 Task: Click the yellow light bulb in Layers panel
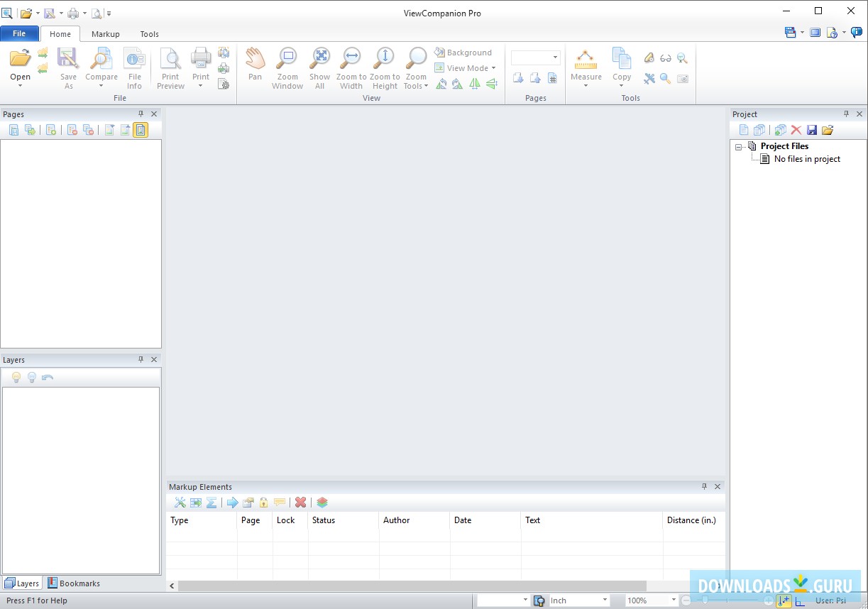pos(16,378)
